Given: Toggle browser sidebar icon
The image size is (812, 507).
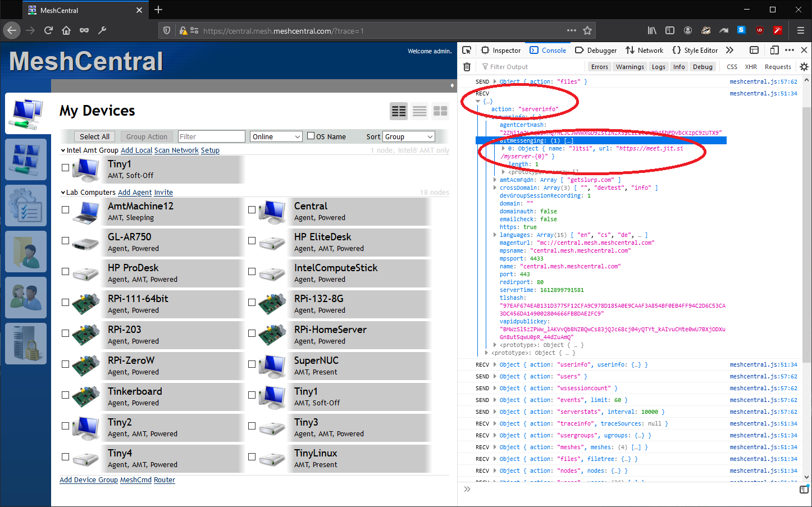Looking at the screenshot, I should click(670, 30).
